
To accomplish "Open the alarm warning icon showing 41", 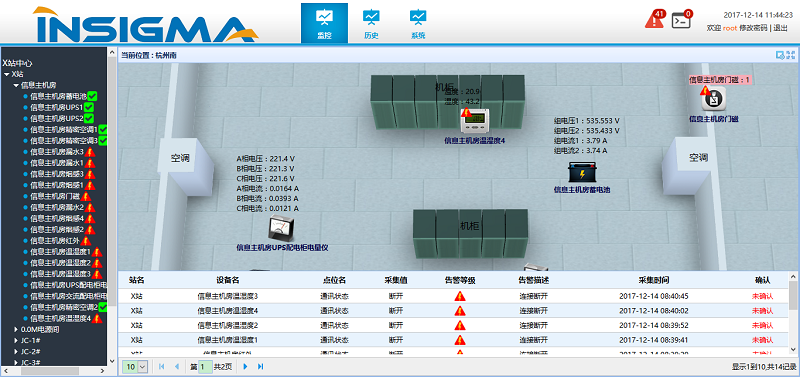I will 655,19.
